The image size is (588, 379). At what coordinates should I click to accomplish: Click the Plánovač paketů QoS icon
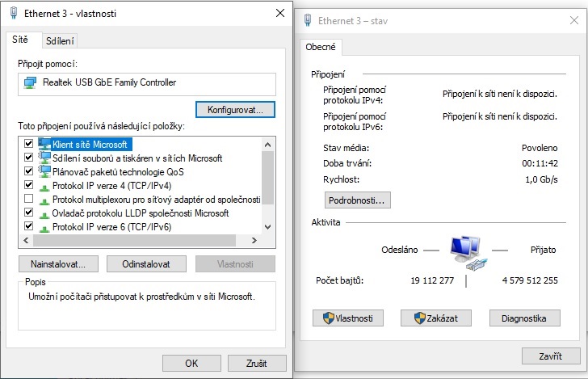(44, 171)
